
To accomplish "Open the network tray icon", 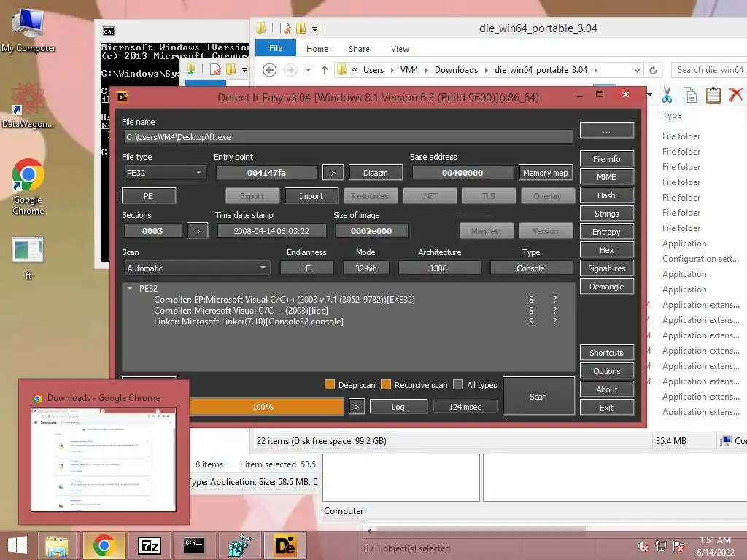I will (661, 546).
